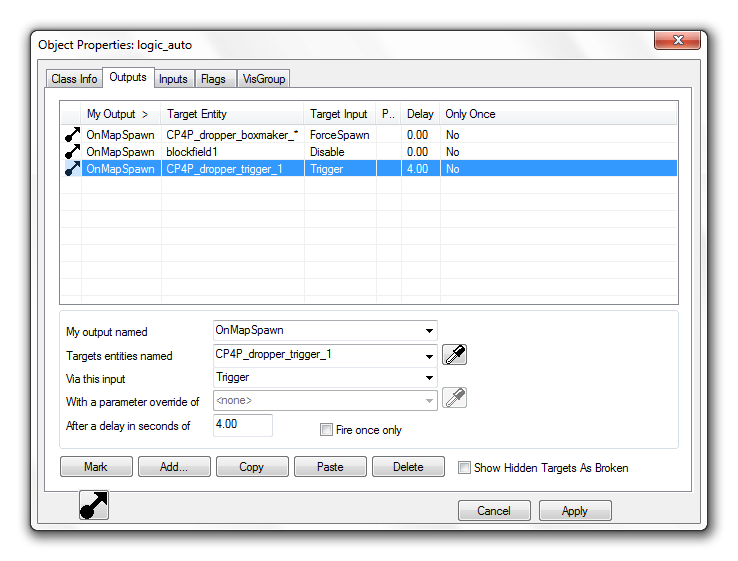The width and height of the screenshot is (738, 561).
Task: Open the Inputs tab
Action: click(x=173, y=79)
